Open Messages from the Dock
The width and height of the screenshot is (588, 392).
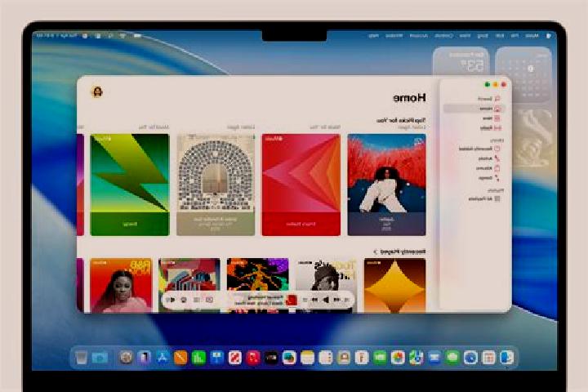tap(452, 357)
